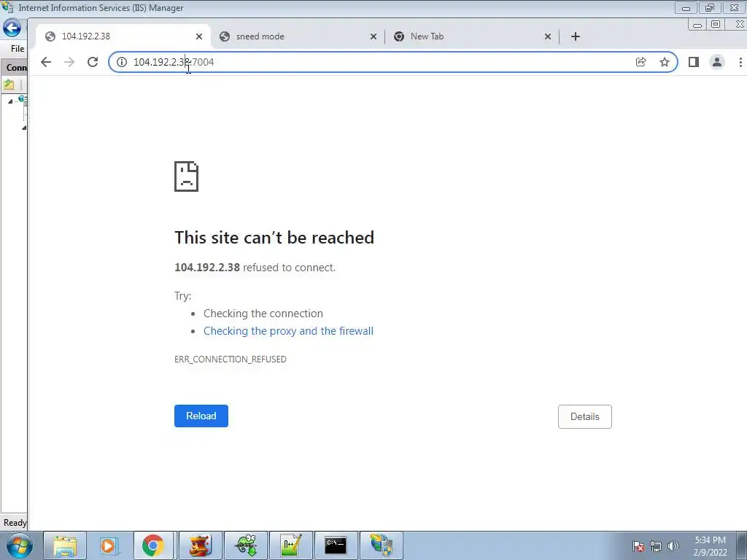The image size is (747, 560).
Task: Launch Windows Media Player from taskbar
Action: [x=108, y=545]
